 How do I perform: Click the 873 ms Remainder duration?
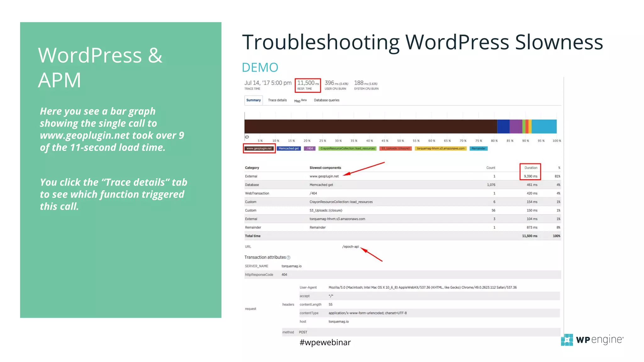[532, 227]
